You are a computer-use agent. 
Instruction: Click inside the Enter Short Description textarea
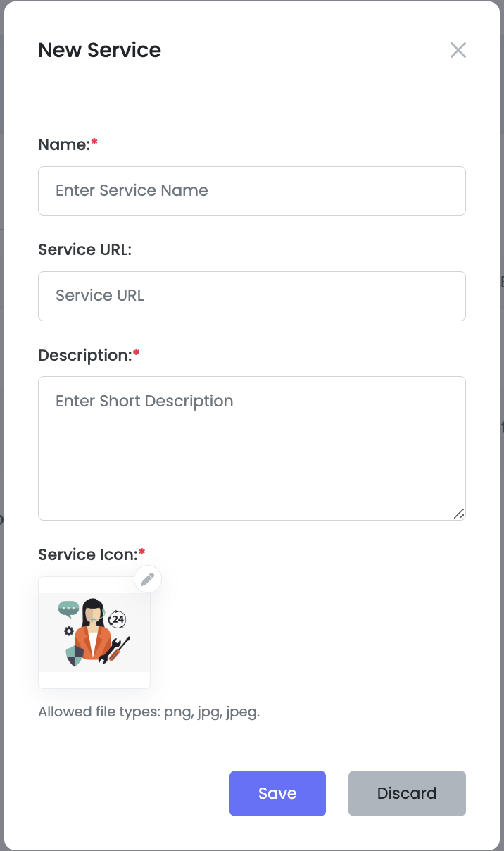click(x=252, y=448)
